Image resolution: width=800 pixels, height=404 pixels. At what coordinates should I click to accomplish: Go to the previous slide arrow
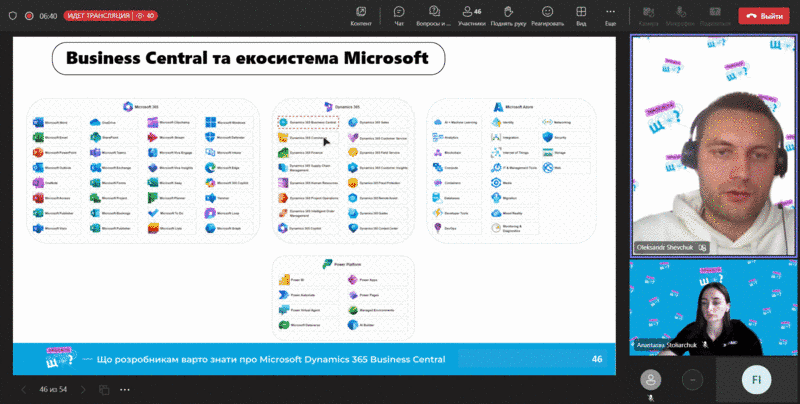pyautogui.click(x=23, y=390)
